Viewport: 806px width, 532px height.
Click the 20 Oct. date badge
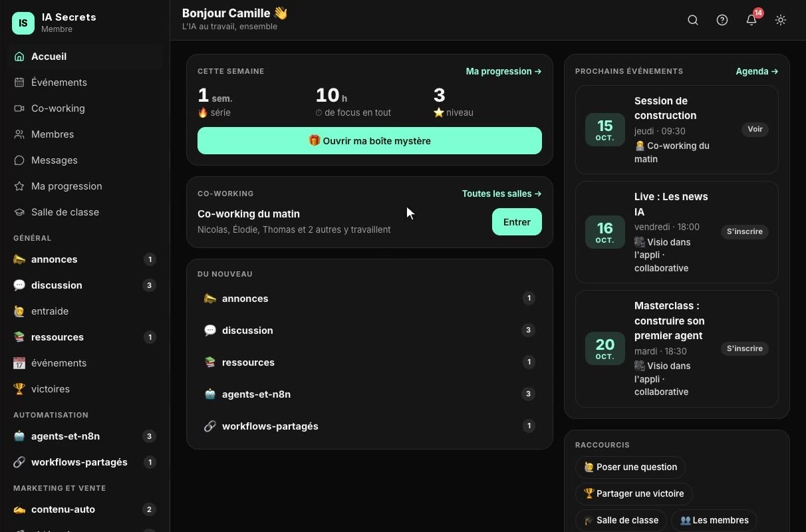pyautogui.click(x=605, y=348)
